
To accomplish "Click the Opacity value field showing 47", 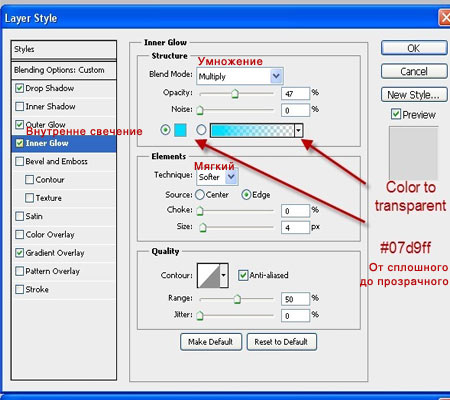I will [295, 94].
